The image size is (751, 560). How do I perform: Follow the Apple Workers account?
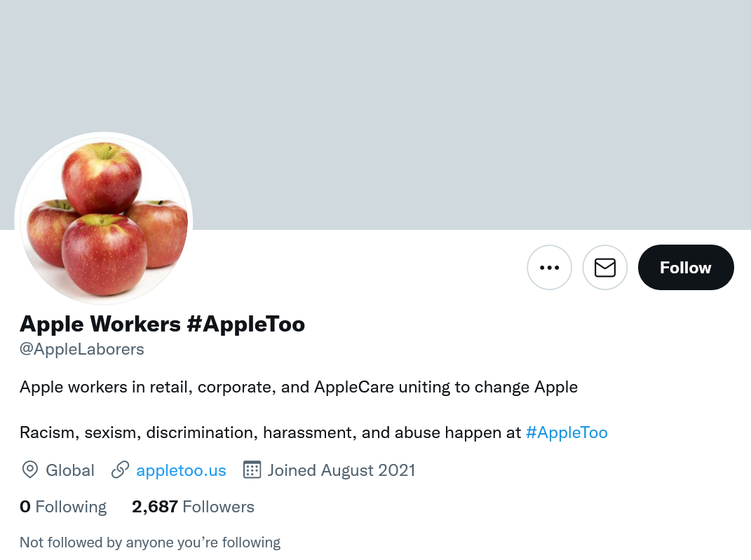coord(686,268)
